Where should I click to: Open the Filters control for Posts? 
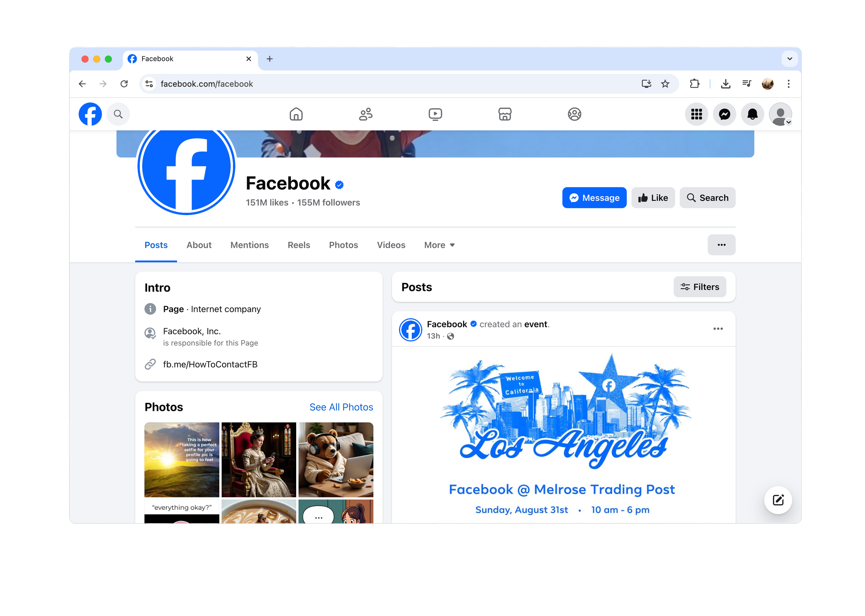(700, 287)
